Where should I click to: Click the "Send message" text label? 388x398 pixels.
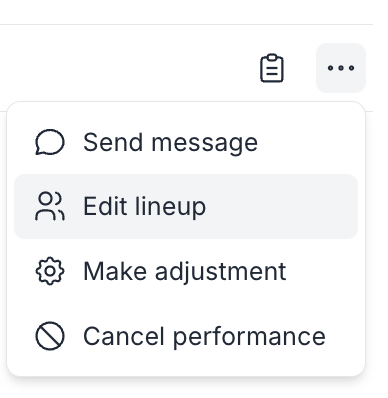click(x=170, y=143)
